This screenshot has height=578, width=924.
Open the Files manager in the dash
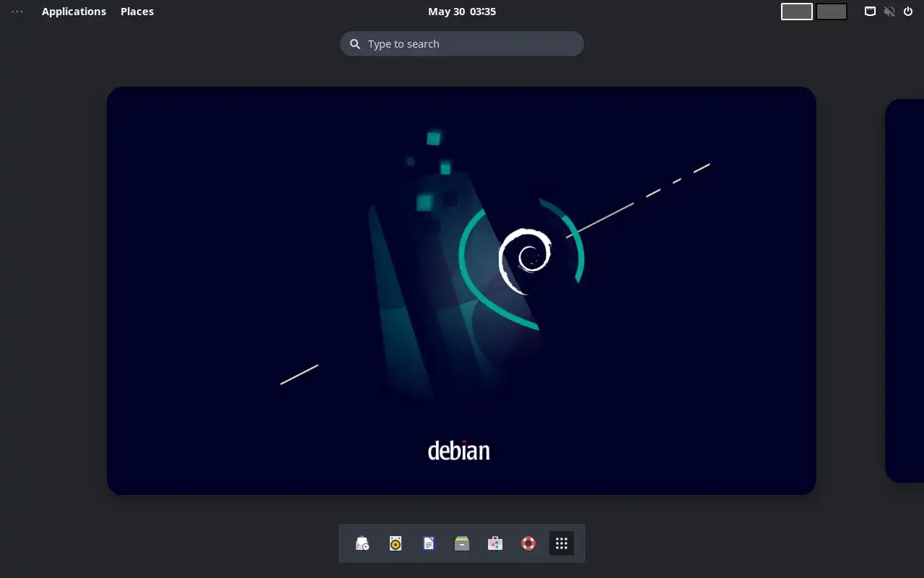click(x=462, y=543)
